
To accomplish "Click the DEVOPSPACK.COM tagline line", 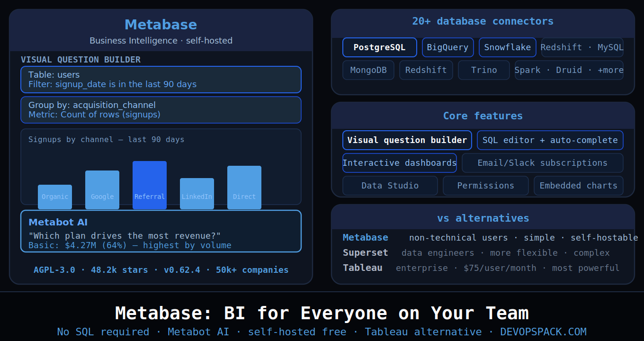I will tap(322, 332).
